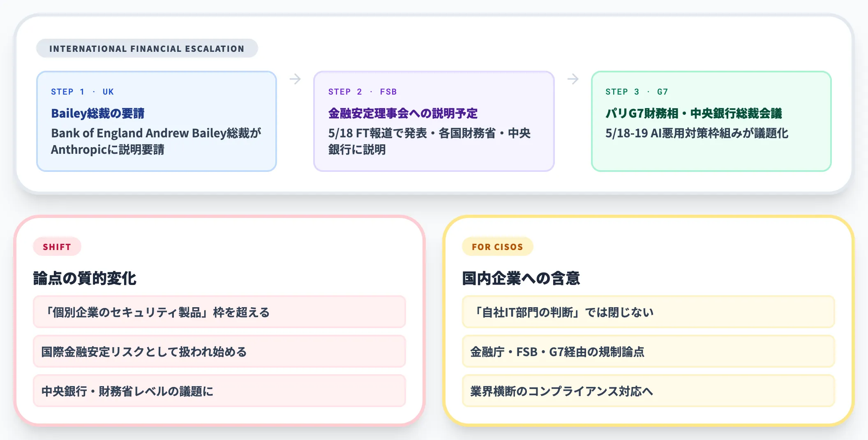
Task: Select row 「個別企業のセキュリティ製品」枠を超える
Action: point(219,312)
